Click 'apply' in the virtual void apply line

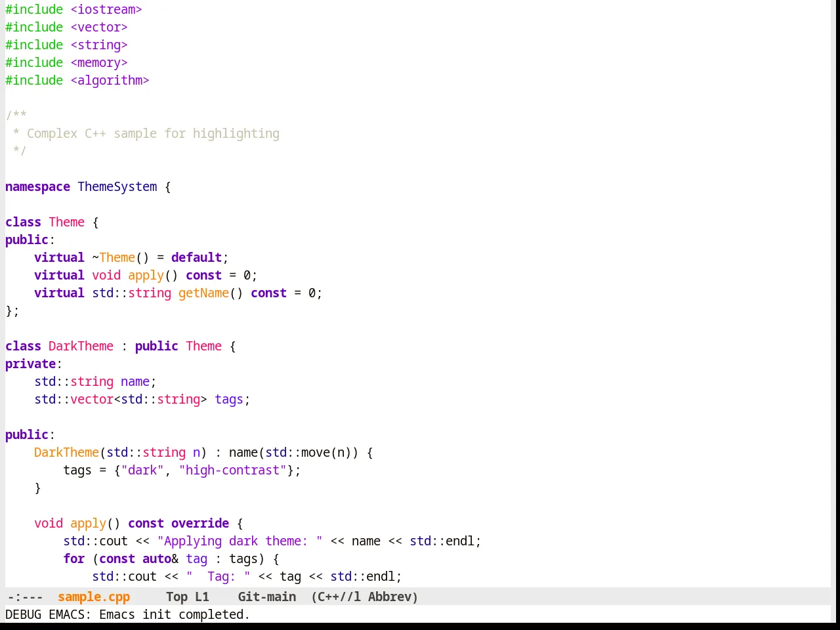[x=146, y=275]
